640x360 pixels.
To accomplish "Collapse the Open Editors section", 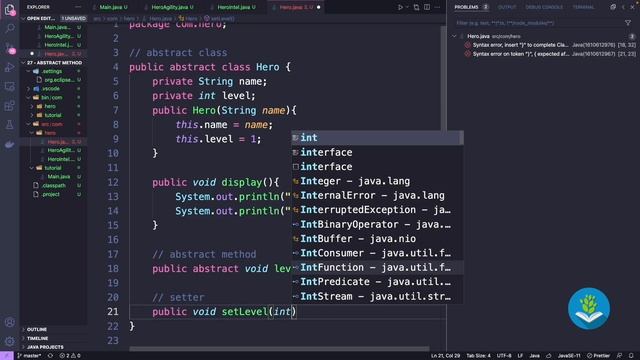I will tap(53, 18).
